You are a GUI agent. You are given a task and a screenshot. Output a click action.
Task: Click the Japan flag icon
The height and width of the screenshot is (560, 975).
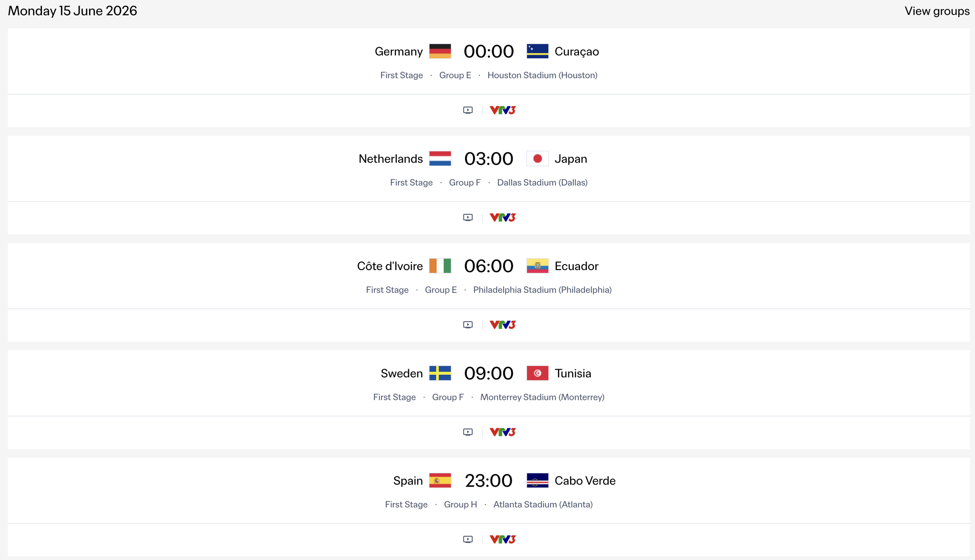tap(537, 159)
